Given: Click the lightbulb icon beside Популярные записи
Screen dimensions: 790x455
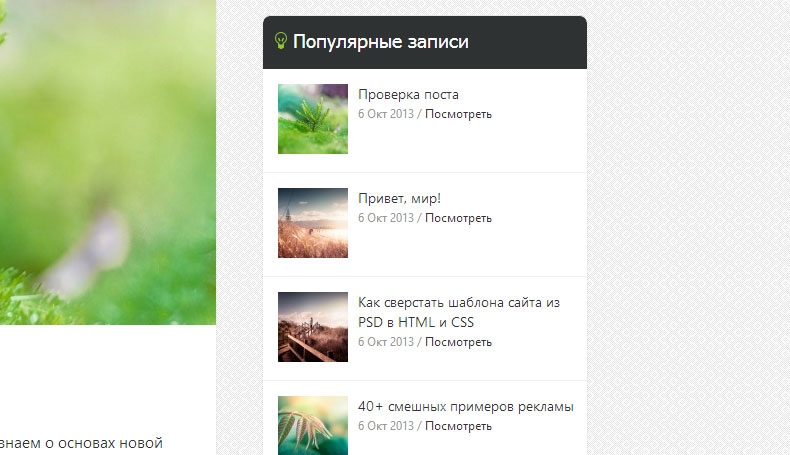Looking at the screenshot, I should coord(281,41).
